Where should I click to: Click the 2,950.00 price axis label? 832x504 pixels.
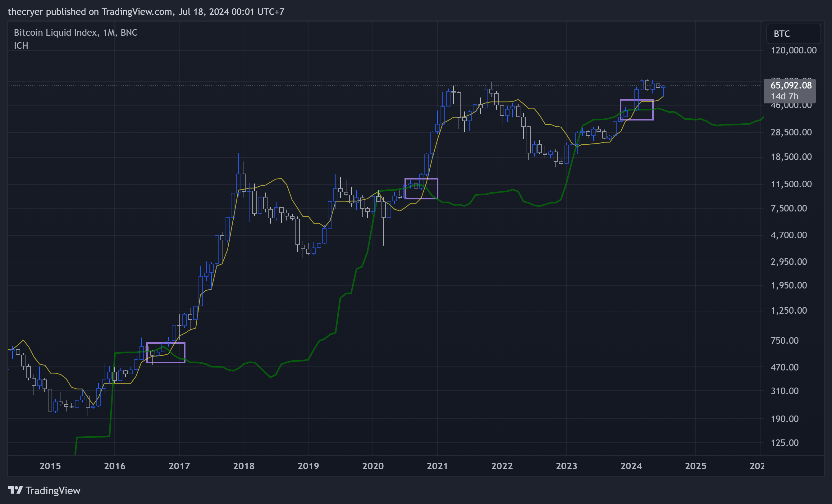(789, 261)
